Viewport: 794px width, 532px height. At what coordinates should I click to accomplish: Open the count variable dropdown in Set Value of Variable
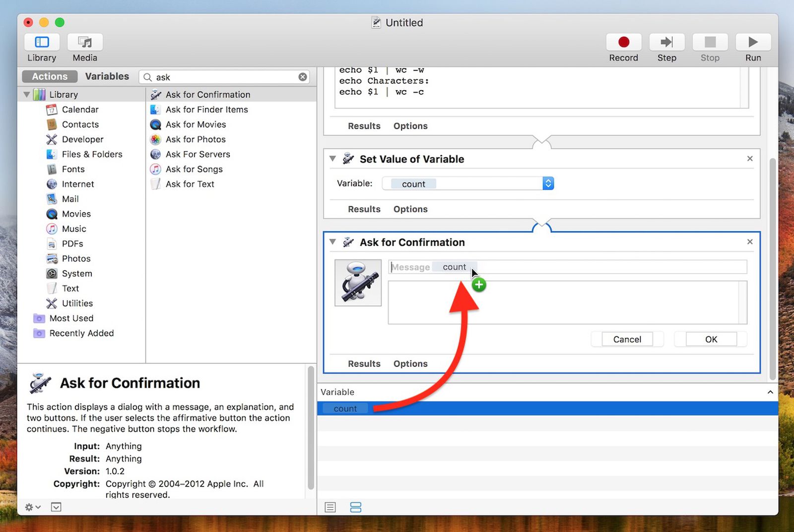pos(547,183)
